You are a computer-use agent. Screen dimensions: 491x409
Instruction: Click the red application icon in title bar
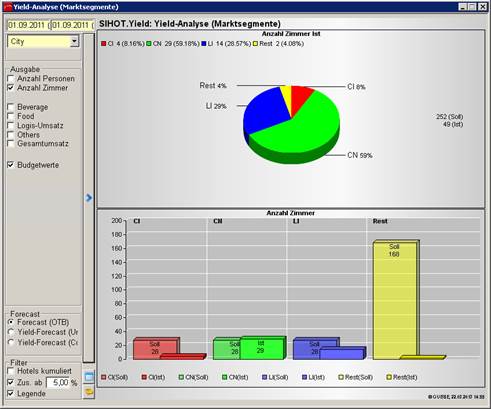click(x=8, y=7)
